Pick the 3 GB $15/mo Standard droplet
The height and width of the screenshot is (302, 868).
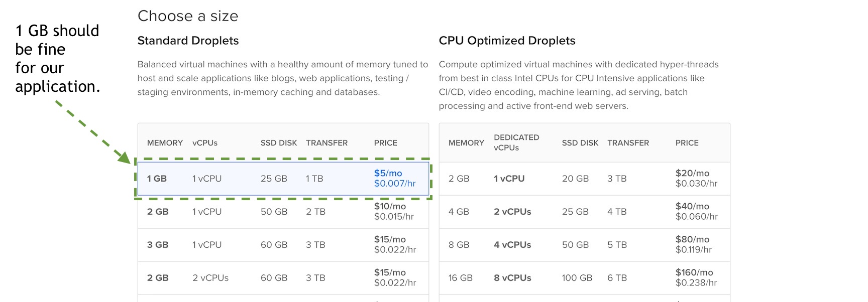click(283, 245)
